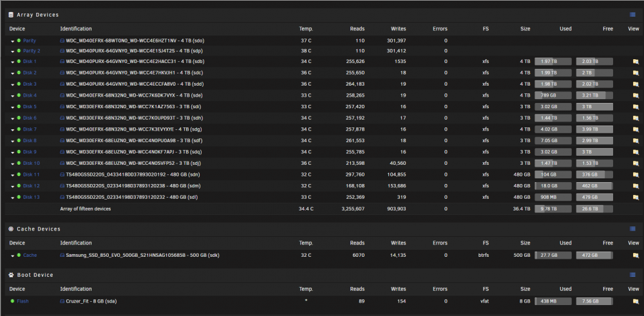Click the Disk 9 browse folder icon
The width and height of the screenshot is (644, 316).
point(636,152)
